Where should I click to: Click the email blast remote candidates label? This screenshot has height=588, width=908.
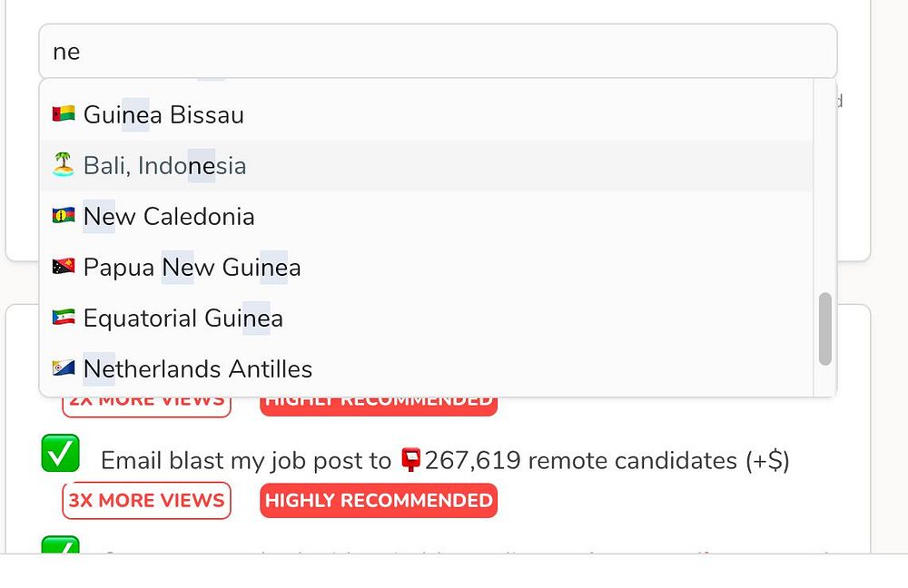445,461
